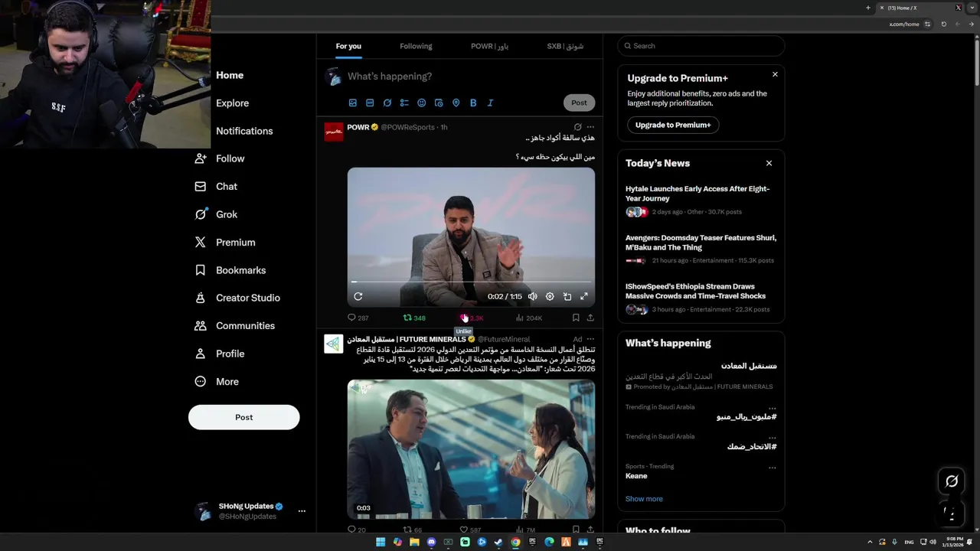Like the Future Minerals ad post (587)
The width and height of the screenshot is (980, 551).
pyautogui.click(x=470, y=530)
